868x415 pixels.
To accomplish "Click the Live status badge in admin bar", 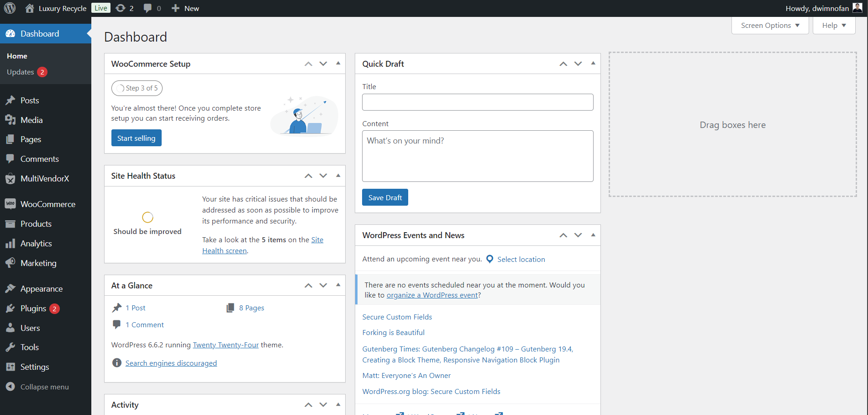I will coord(101,8).
